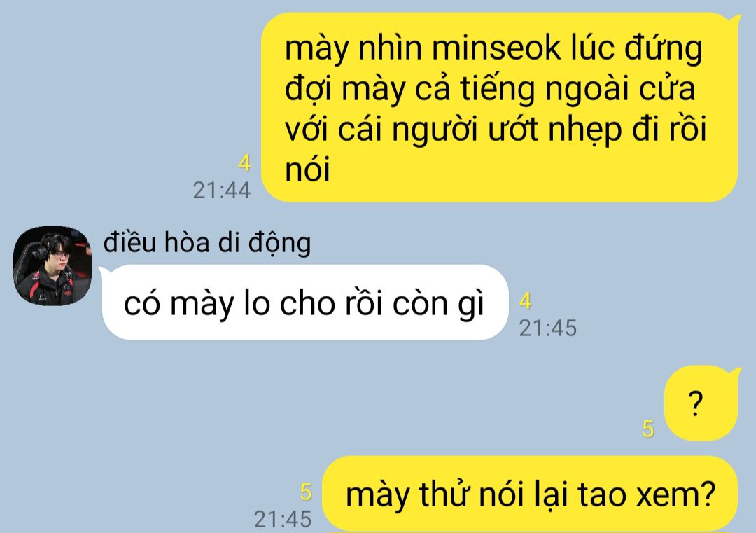Tap the yellow '?' message bubble

click(701, 403)
